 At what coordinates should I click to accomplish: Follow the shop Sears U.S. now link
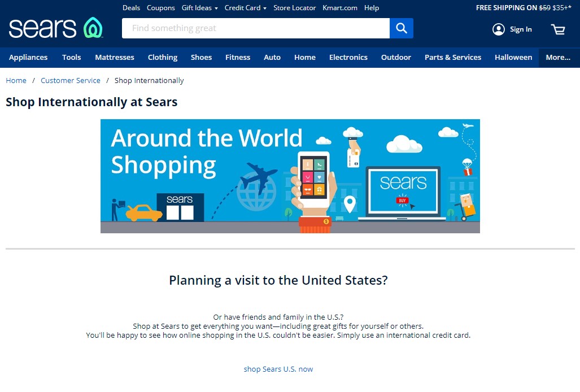click(278, 369)
